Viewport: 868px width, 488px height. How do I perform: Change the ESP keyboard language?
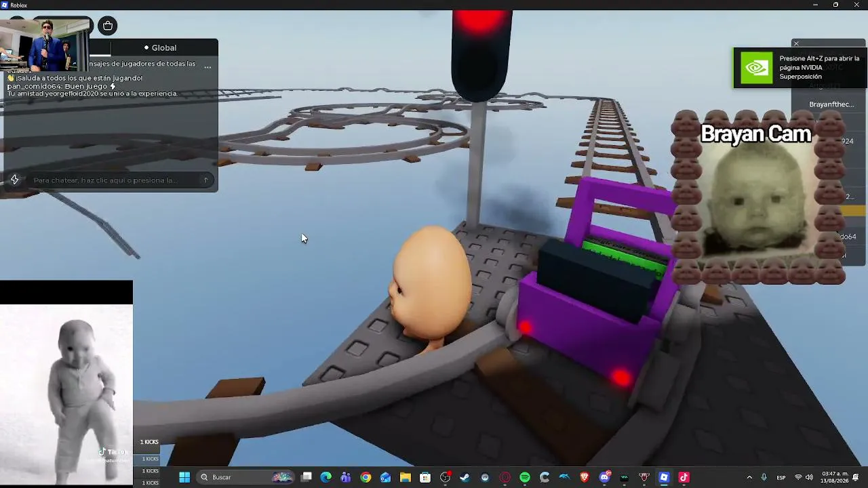pos(781,477)
